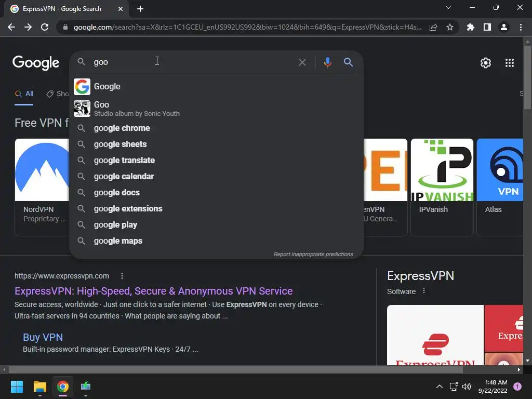Go forward to the next page
The height and width of the screenshot is (399, 532).
(28, 27)
